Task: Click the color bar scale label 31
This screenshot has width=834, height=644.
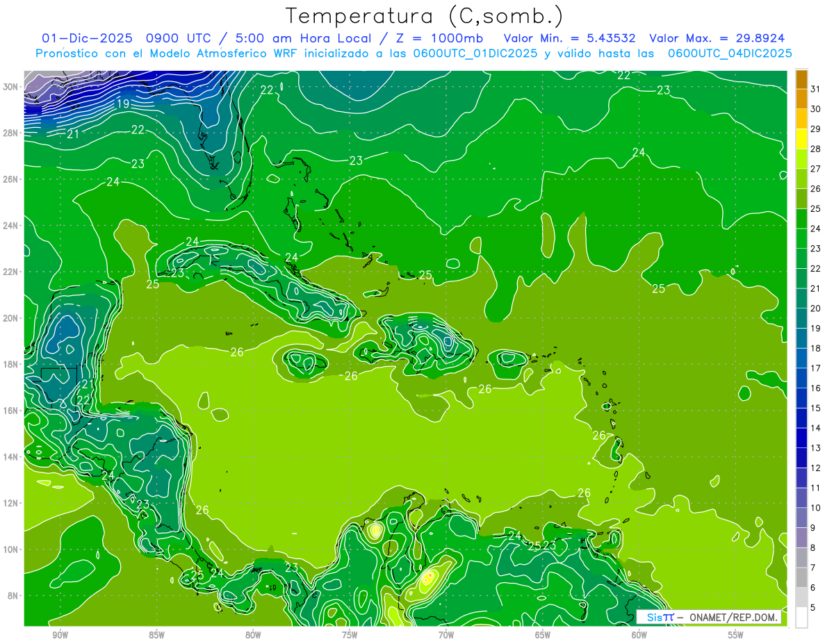Action: [x=816, y=89]
